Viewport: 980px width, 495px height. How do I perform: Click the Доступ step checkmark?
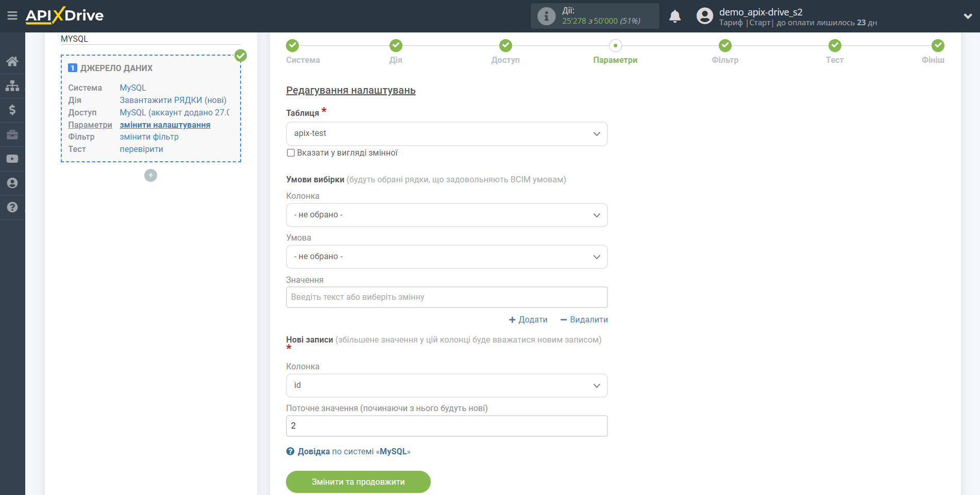pyautogui.click(x=505, y=45)
